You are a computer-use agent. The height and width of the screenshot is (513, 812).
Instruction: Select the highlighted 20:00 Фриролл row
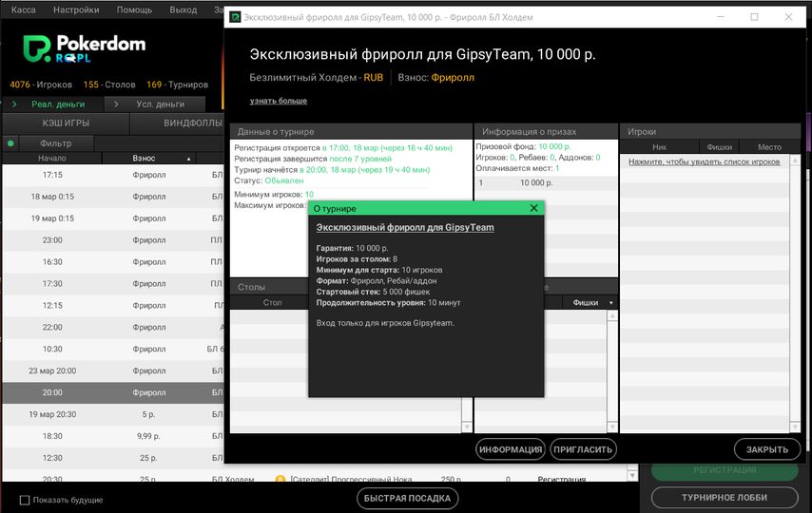point(113,392)
